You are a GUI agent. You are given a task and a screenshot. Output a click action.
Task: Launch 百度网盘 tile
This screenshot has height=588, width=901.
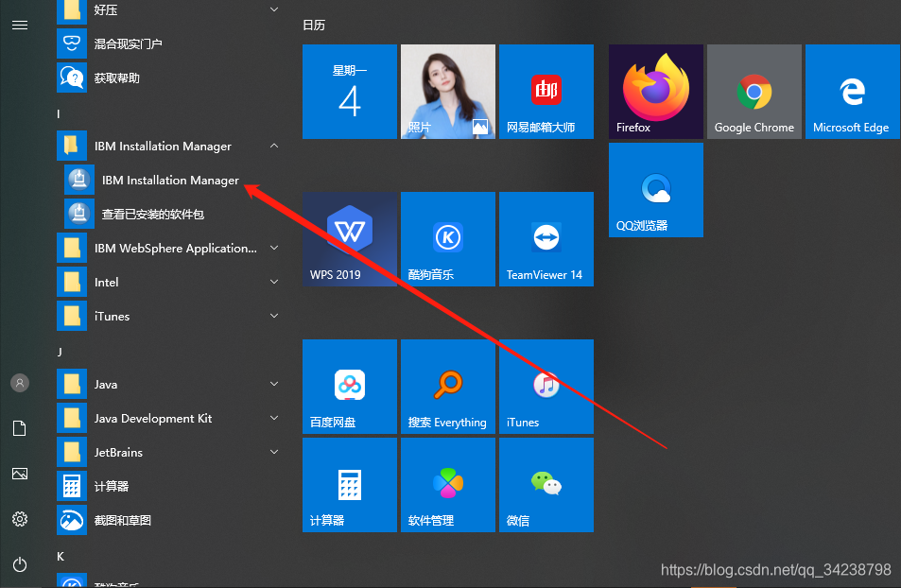350,387
